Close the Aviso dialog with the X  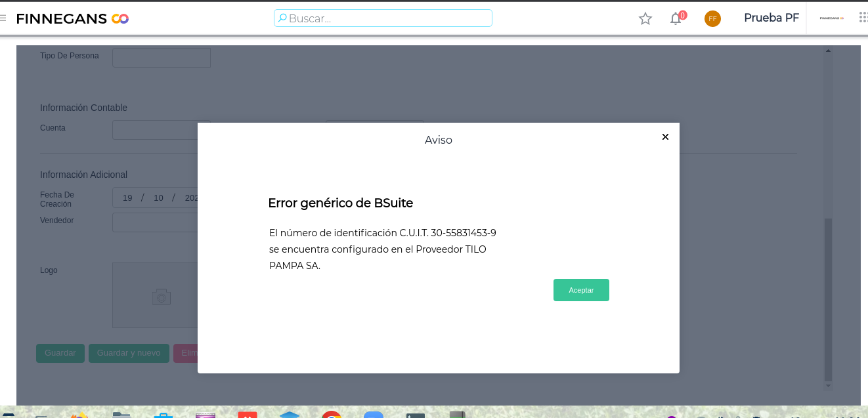(x=665, y=137)
